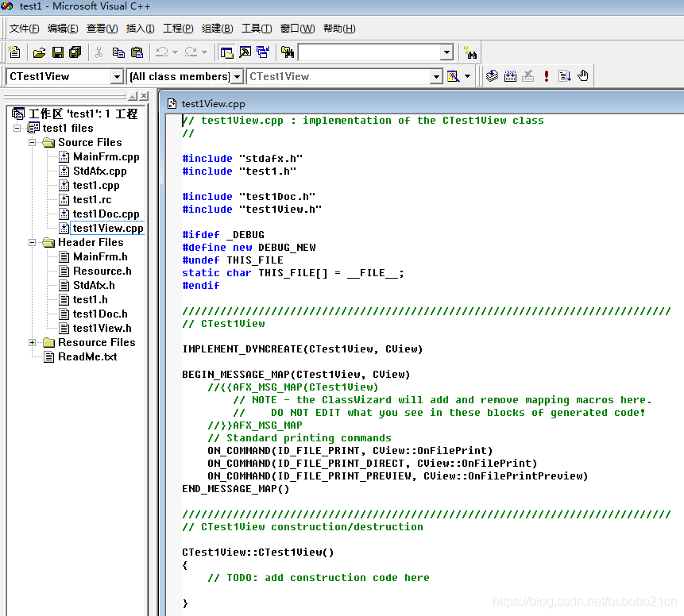684x616 pixels.
Task: Click the Compile toolbar icon
Action: [492, 76]
